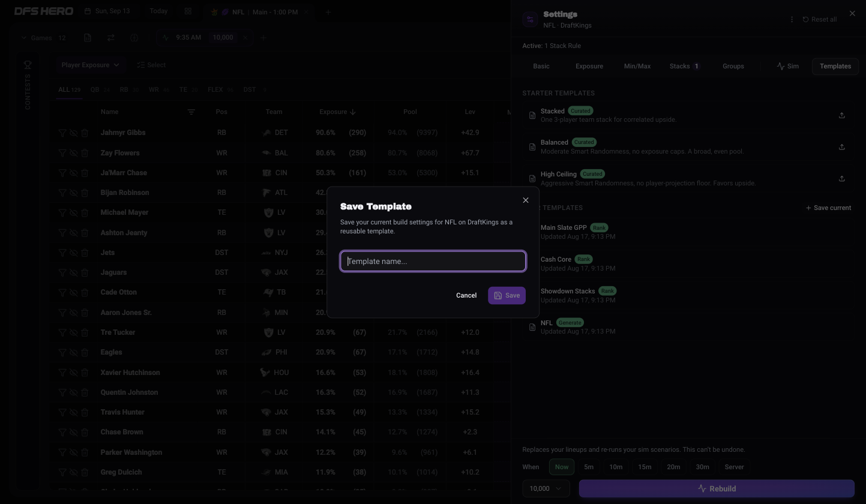This screenshot has width=866, height=504.
Task: Click the swap arrows toolbar icon
Action: click(x=111, y=38)
